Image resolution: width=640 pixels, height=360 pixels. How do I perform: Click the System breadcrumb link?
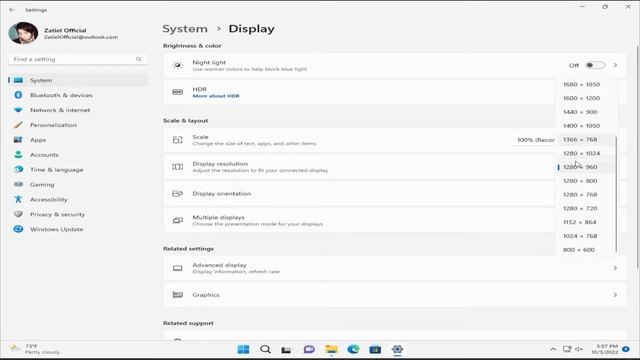point(185,29)
